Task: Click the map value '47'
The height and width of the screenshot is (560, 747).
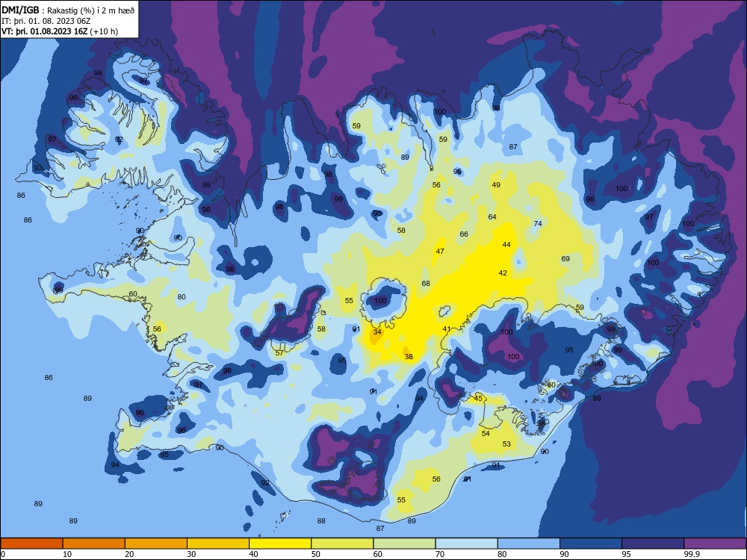Action: [440, 252]
